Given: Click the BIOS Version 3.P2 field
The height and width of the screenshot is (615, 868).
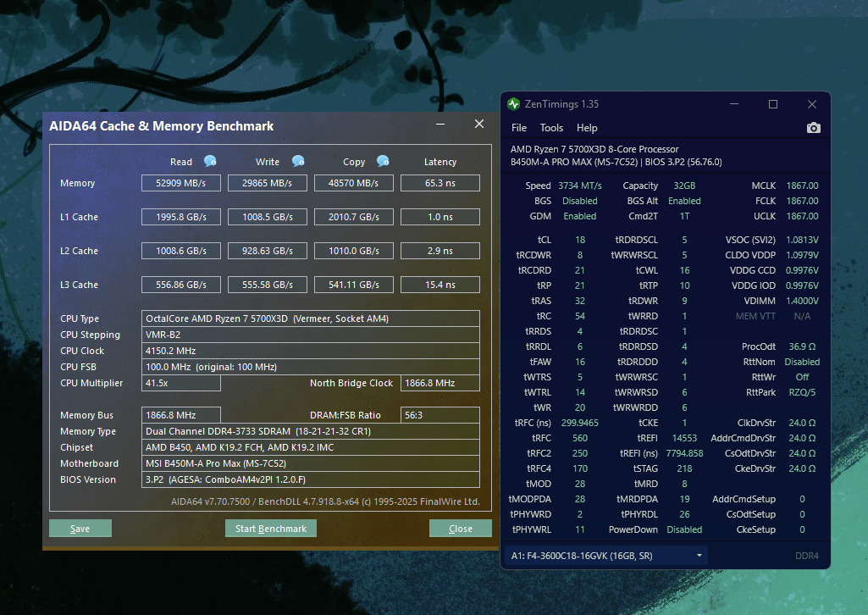Looking at the screenshot, I should [311, 479].
